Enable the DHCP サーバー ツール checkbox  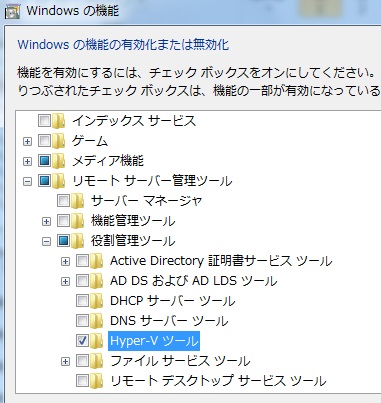pyautogui.click(x=82, y=300)
